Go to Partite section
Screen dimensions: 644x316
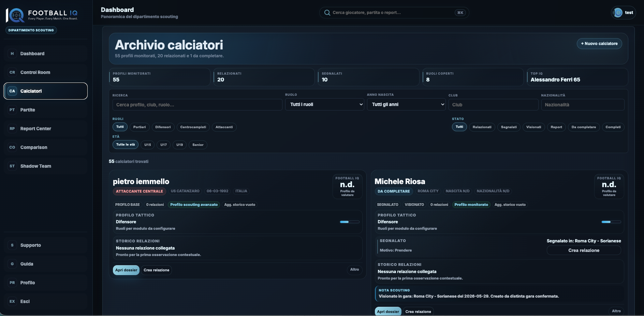46,110
